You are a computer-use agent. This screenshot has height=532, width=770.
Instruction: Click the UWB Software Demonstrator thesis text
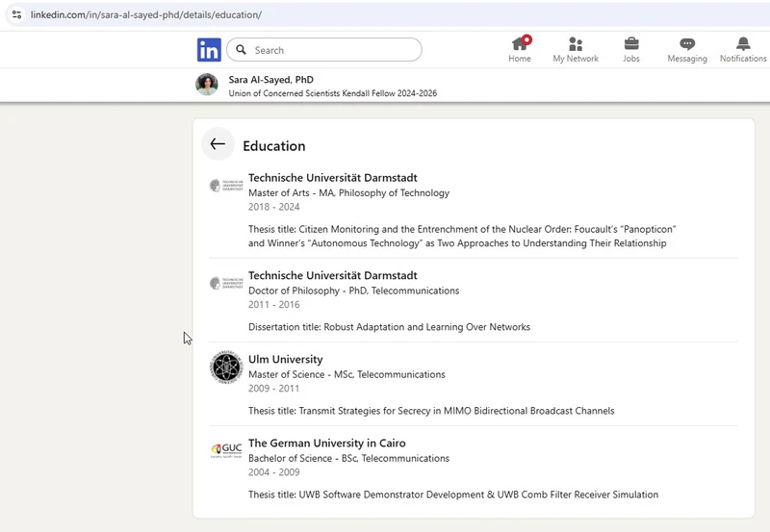point(453,494)
